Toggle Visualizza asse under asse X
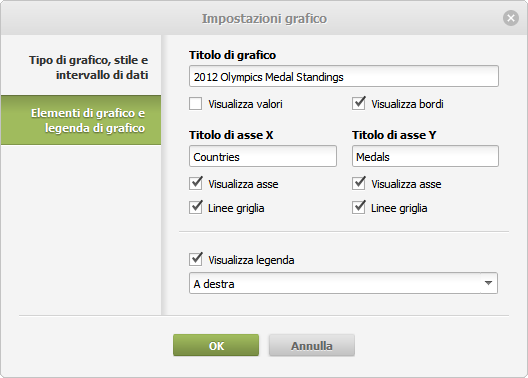This screenshot has width=528, height=378. 196,183
